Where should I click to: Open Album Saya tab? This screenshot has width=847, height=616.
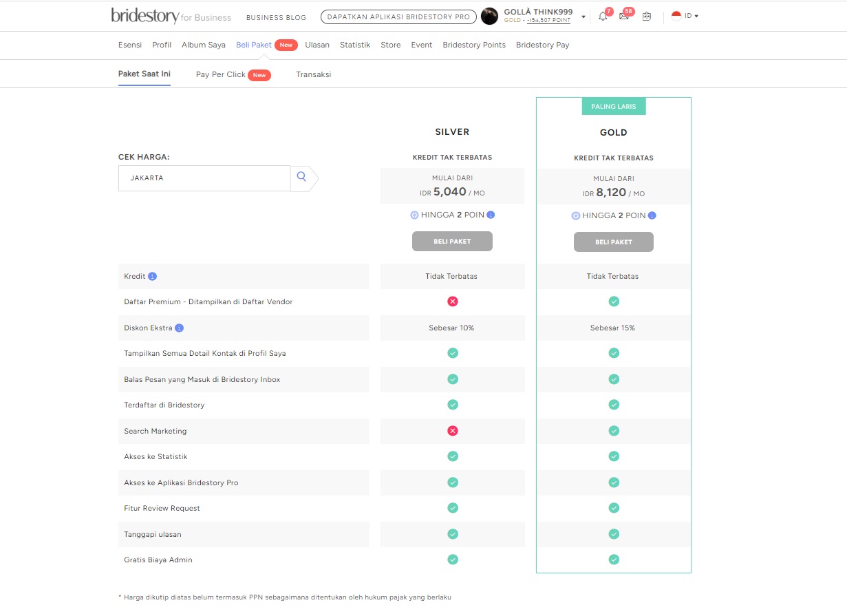[x=204, y=45]
